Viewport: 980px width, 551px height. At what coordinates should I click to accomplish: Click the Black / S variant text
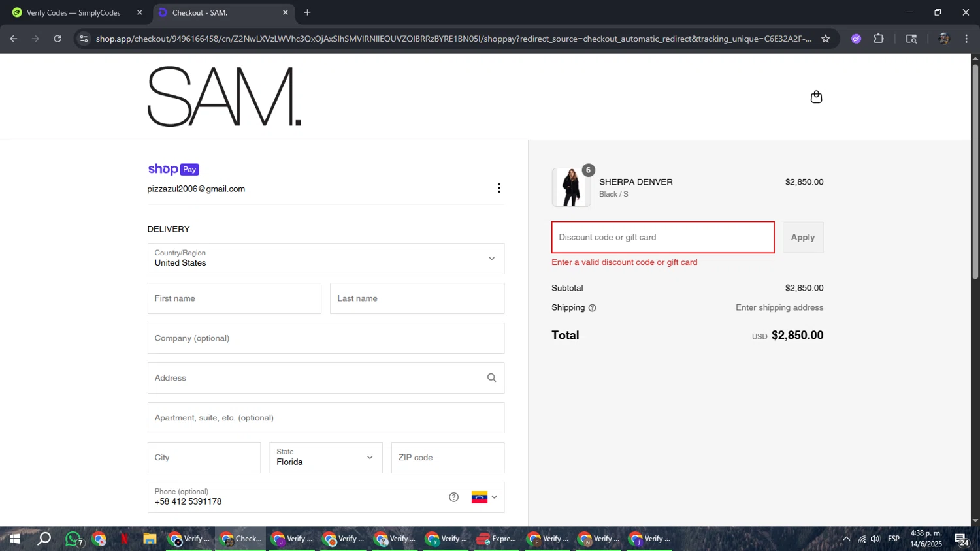(x=613, y=194)
